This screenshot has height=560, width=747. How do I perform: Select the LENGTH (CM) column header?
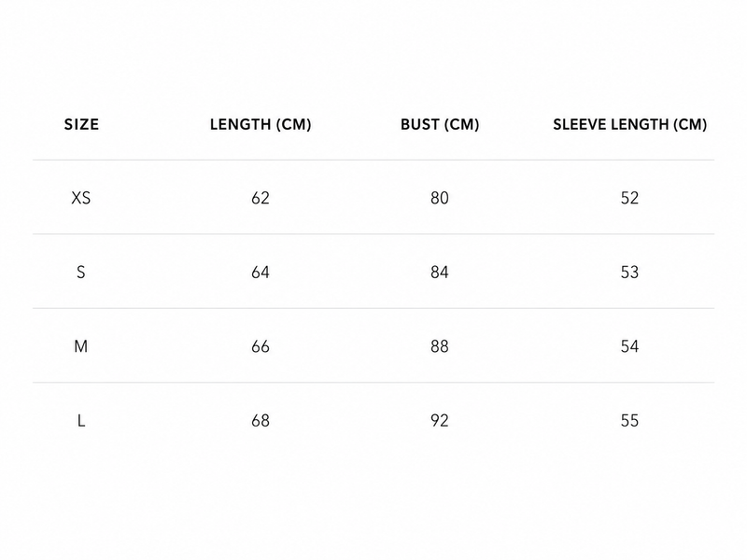[261, 124]
